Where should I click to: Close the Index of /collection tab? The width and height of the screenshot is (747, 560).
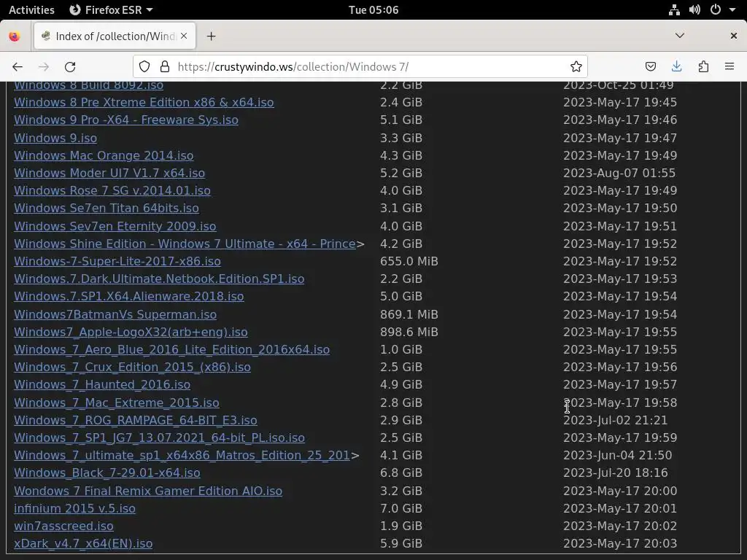(x=184, y=36)
